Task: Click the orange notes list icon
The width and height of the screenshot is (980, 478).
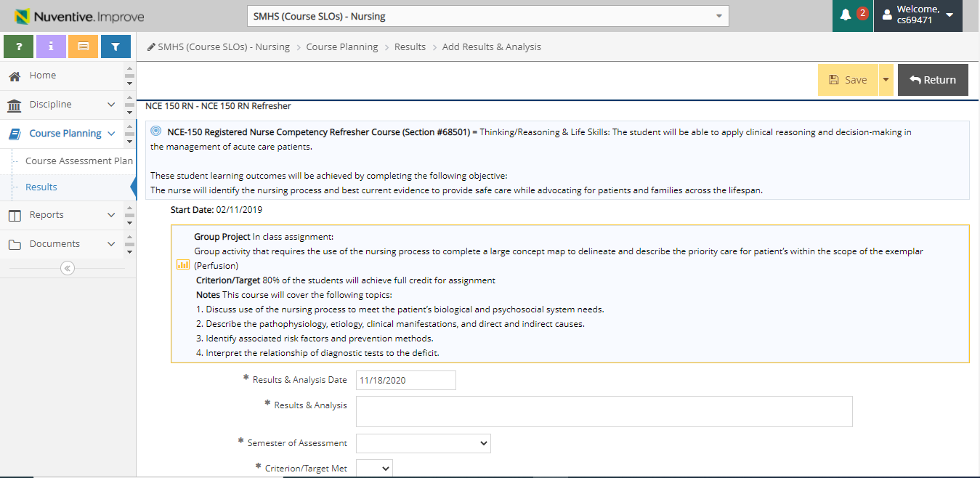Action: tap(83, 46)
